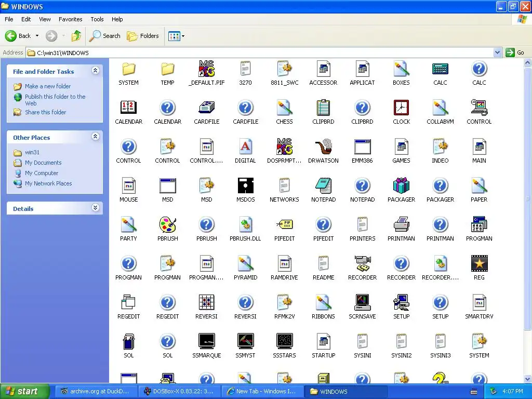Select the CLOCK program icon
532x399 pixels.
[402, 108]
